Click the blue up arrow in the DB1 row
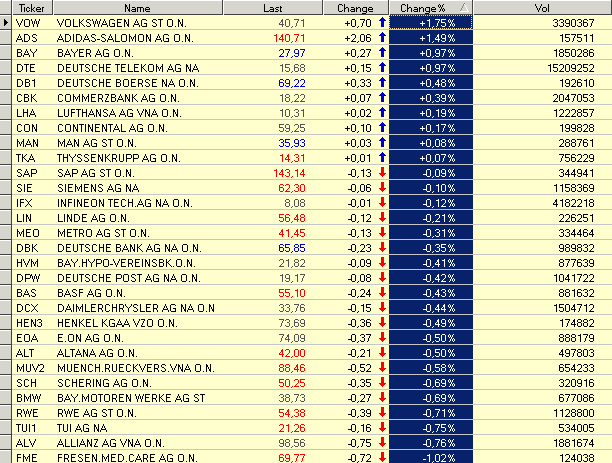Screen dimensions: 612x463 (x=382, y=82)
